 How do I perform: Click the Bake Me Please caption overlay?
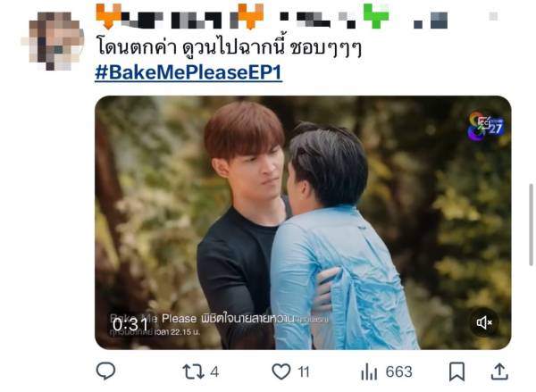pos(219,323)
